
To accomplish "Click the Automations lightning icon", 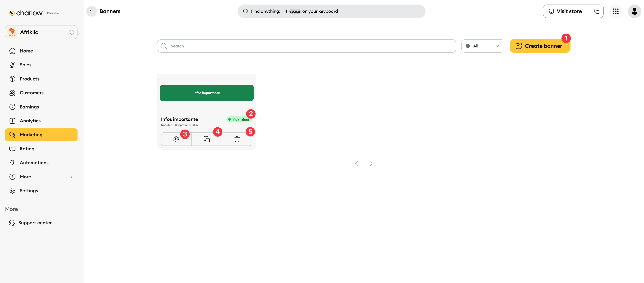I will pyautogui.click(x=12, y=163).
